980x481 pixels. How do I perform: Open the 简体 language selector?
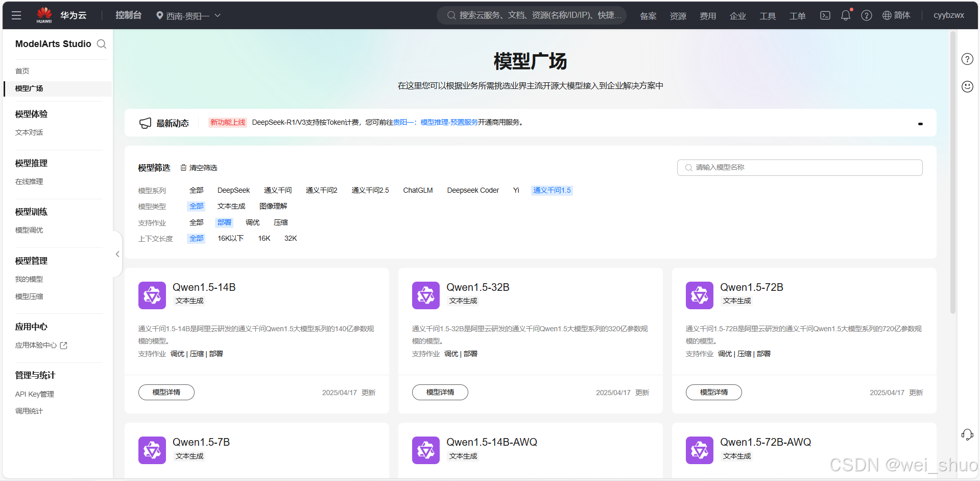[896, 15]
